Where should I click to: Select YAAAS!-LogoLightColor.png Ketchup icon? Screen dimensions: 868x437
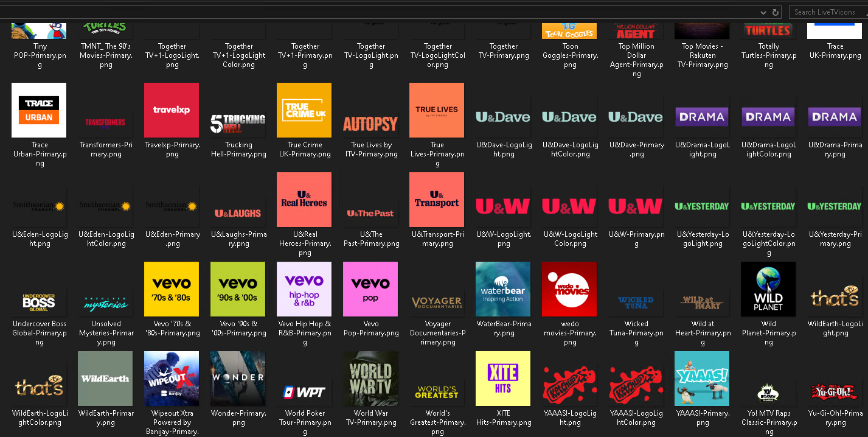[636, 386]
